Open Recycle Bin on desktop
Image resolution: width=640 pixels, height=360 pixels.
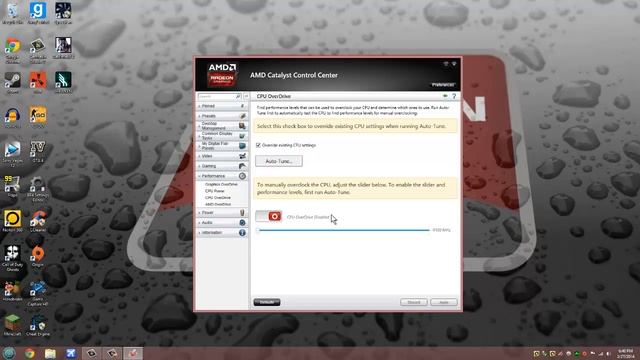[12, 13]
